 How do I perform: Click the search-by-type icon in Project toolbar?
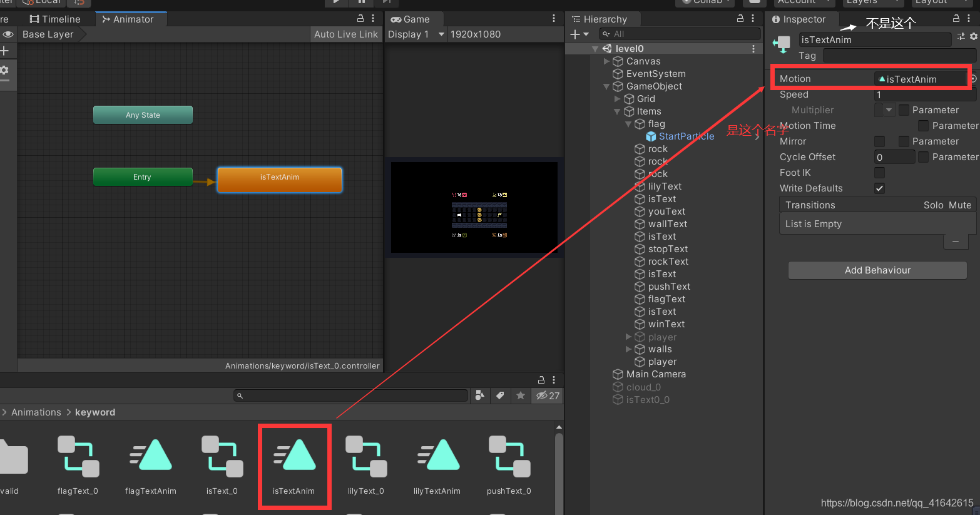479,395
